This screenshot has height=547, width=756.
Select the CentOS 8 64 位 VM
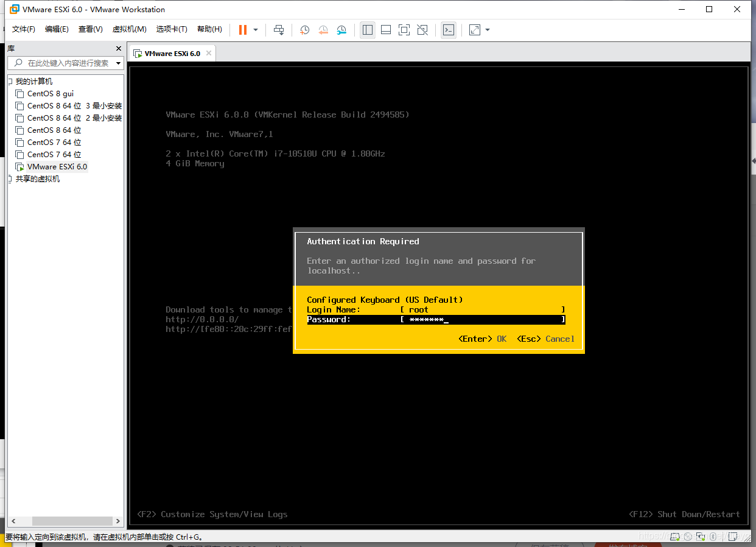(49, 130)
